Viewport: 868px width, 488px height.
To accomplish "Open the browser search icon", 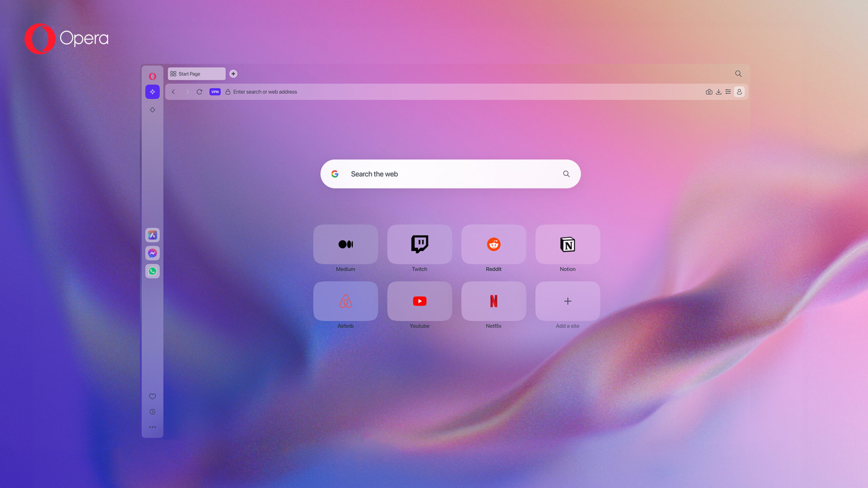I will point(737,73).
